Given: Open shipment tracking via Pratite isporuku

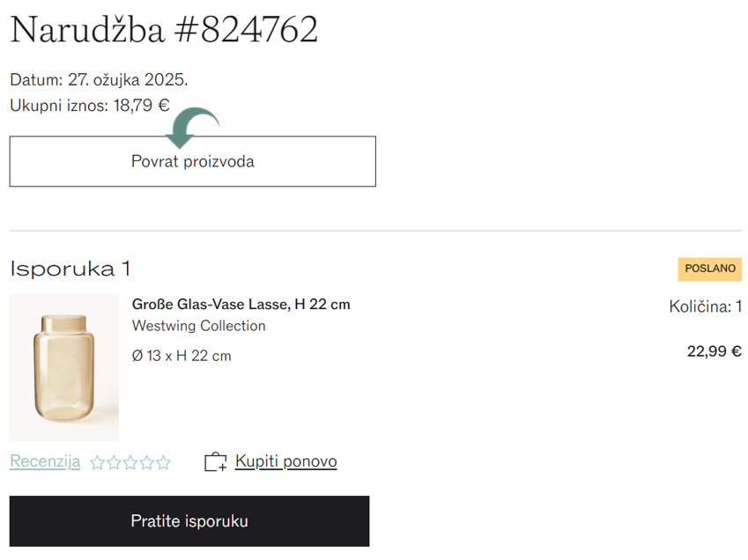Looking at the screenshot, I should (x=189, y=521).
